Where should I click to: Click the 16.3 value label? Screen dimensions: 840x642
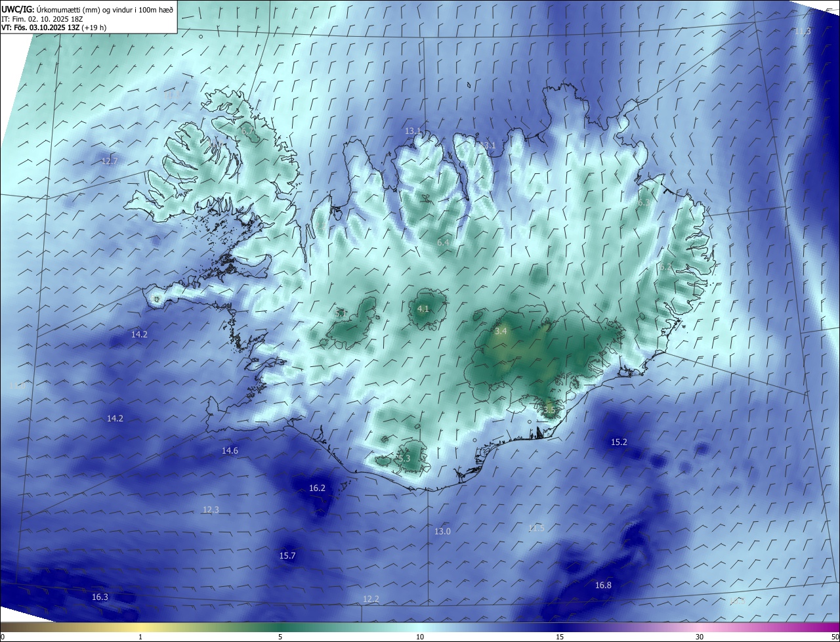pyautogui.click(x=100, y=597)
